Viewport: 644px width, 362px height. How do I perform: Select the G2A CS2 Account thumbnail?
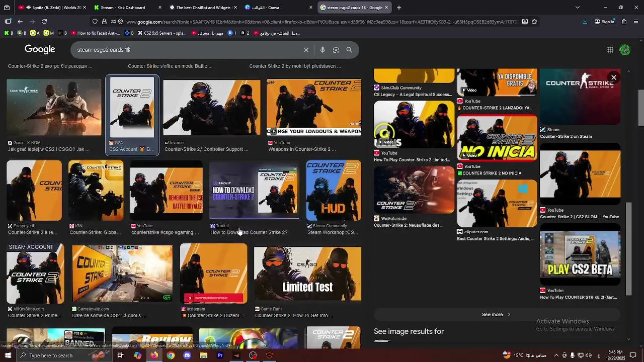click(x=132, y=107)
